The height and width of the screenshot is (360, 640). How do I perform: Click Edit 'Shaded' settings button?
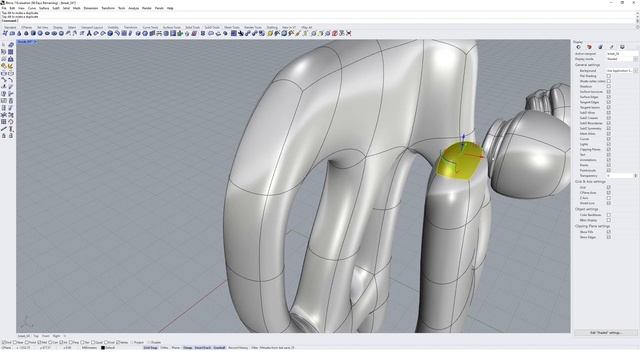[x=606, y=333]
